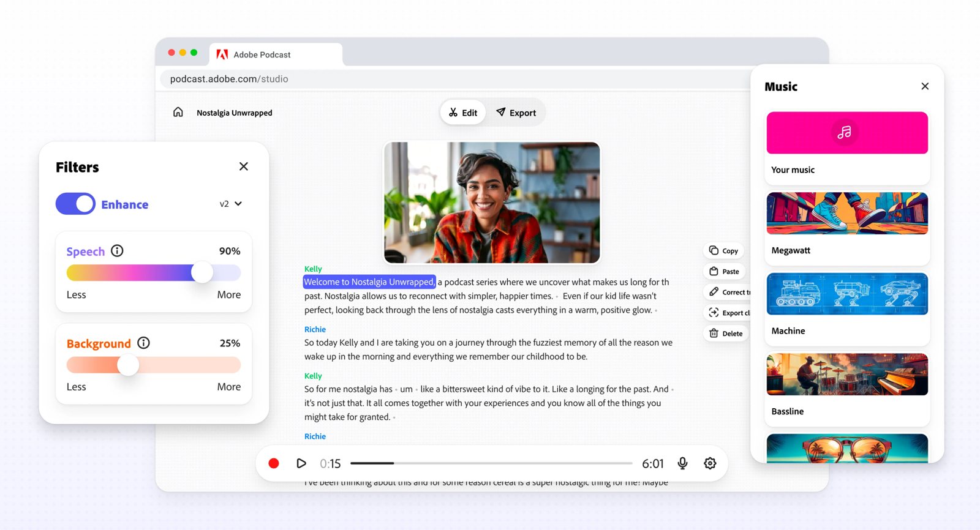Open the Export tab

(516, 113)
